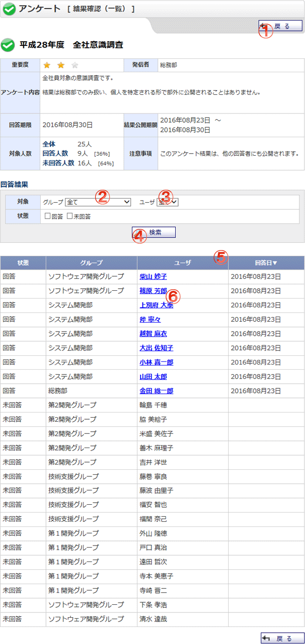Click 未回答 user 藤巻 寧良
305x644 pixels.
(153, 476)
